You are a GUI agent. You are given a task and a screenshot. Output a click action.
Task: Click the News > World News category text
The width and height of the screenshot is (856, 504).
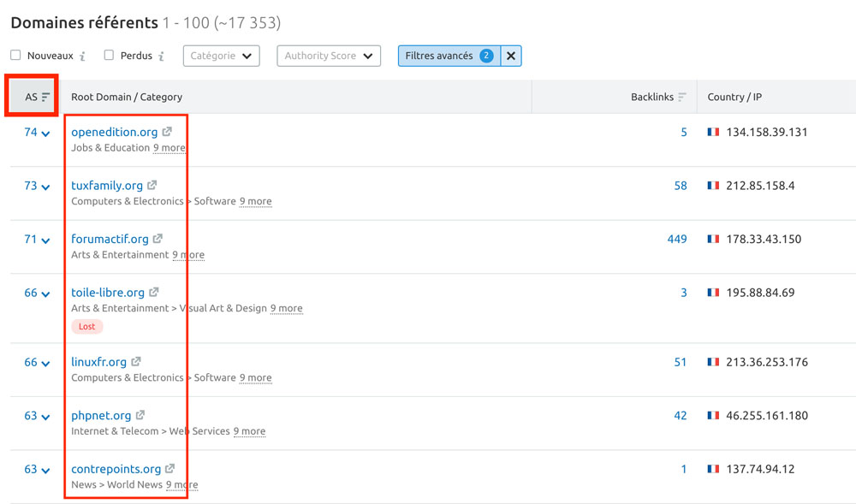[x=116, y=484]
